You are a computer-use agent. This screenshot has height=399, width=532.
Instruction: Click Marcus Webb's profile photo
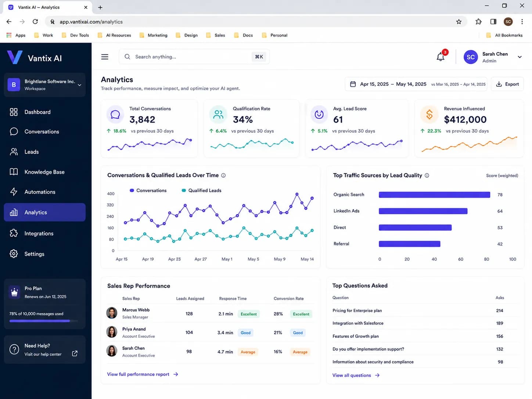click(x=112, y=313)
